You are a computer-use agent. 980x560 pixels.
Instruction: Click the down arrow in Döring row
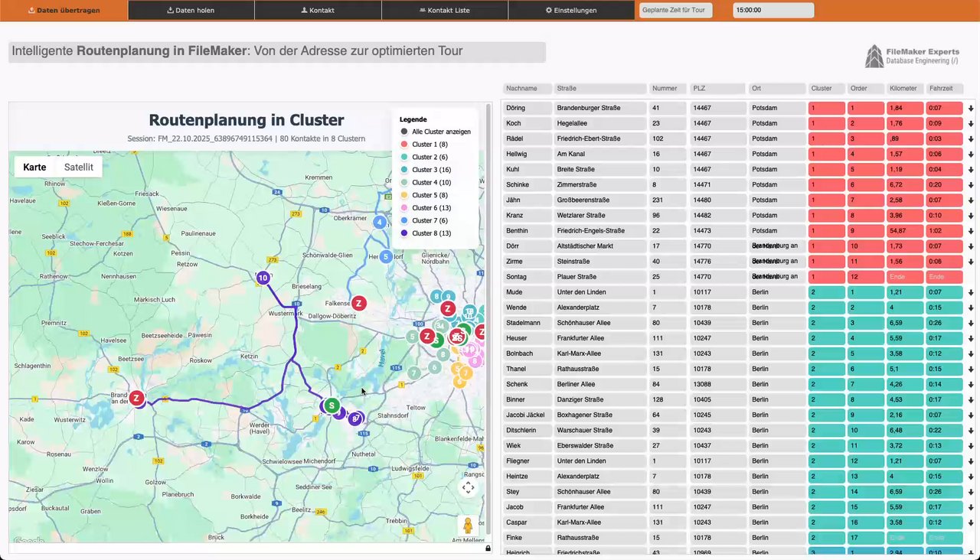pos(971,109)
